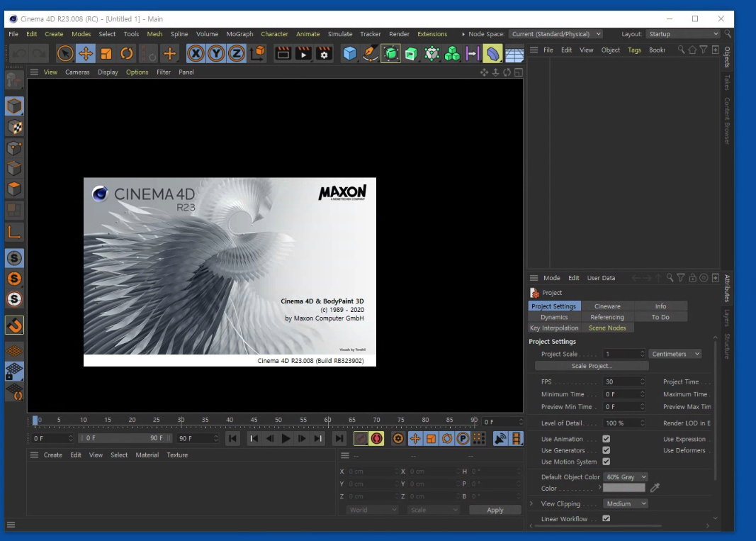The width and height of the screenshot is (756, 541).
Task: Toggle X axis lock
Action: point(196,54)
